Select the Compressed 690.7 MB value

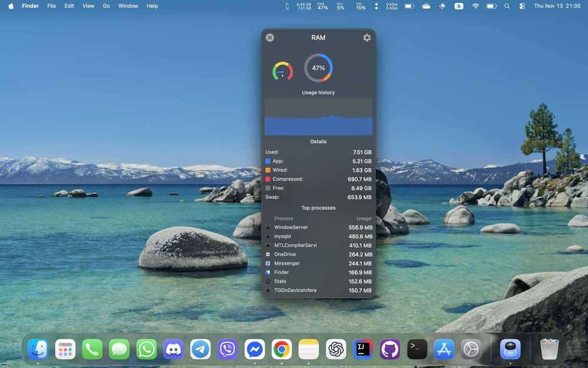pyautogui.click(x=359, y=179)
